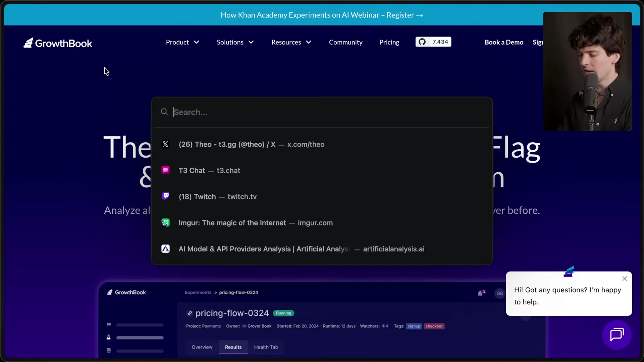
Task: Expand the Solutions dropdown menu
Action: [235, 42]
